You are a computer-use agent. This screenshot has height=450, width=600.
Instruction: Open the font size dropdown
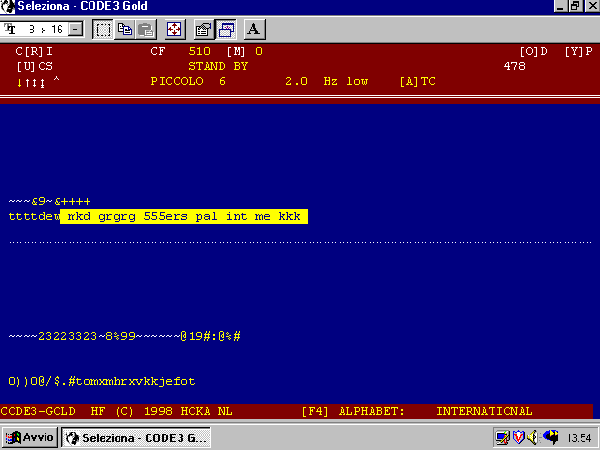(77, 29)
